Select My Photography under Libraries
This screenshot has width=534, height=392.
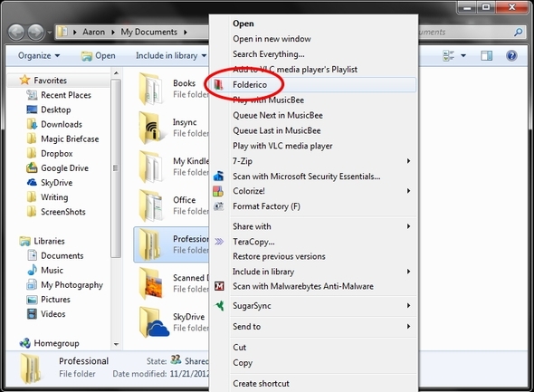(72, 284)
